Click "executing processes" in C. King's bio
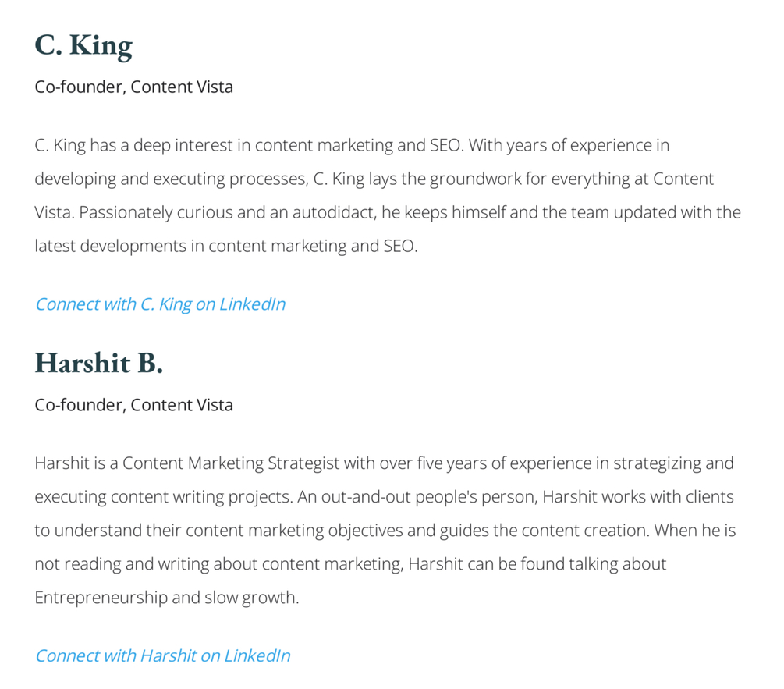The height and width of the screenshot is (689, 784). click(229, 179)
